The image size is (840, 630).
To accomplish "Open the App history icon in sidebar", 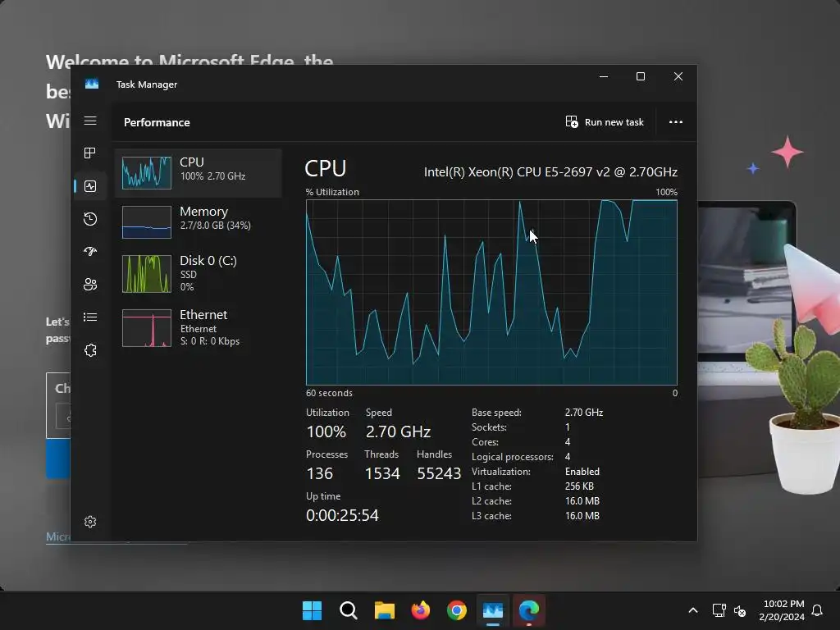I will point(90,218).
